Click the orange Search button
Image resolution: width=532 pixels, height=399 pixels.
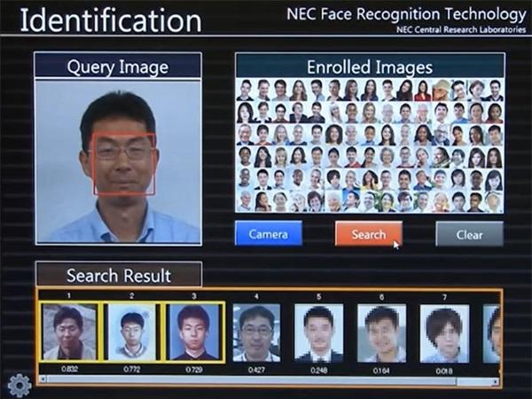click(369, 234)
